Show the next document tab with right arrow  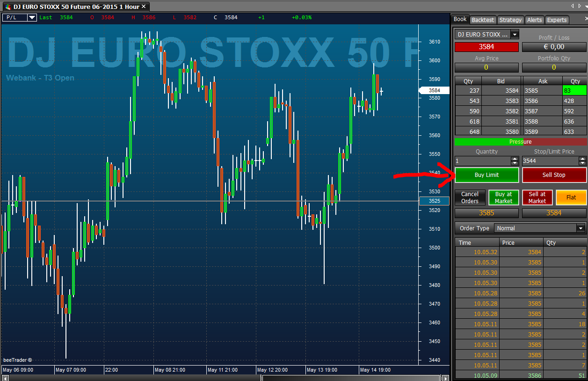tap(579, 6)
